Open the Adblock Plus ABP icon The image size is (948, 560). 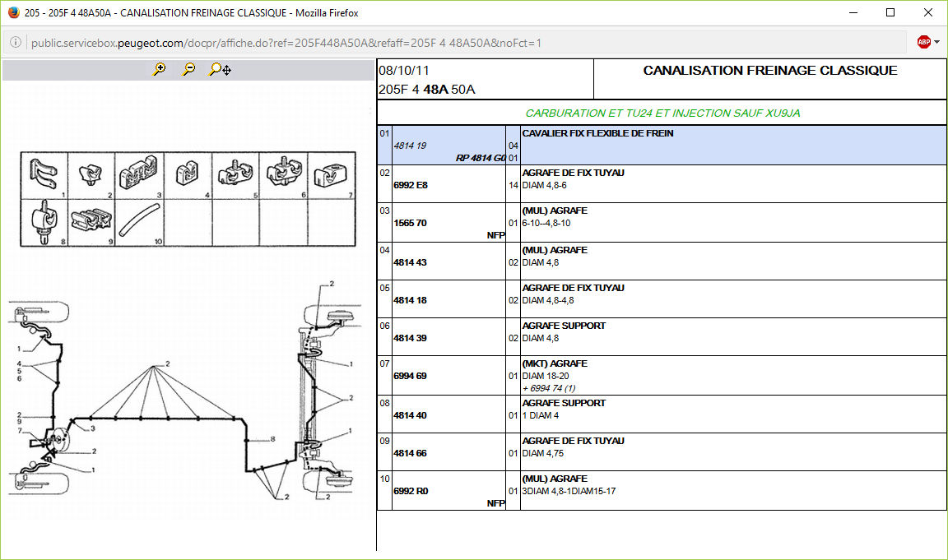click(x=923, y=43)
